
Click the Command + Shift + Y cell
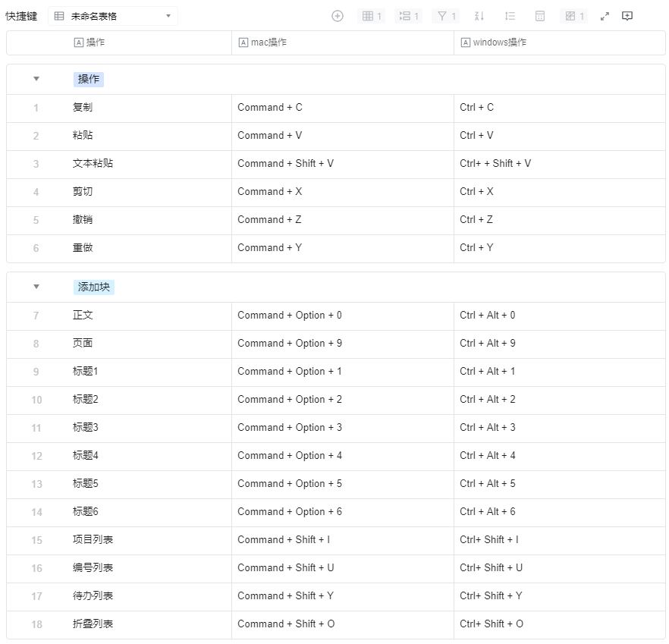343,597
